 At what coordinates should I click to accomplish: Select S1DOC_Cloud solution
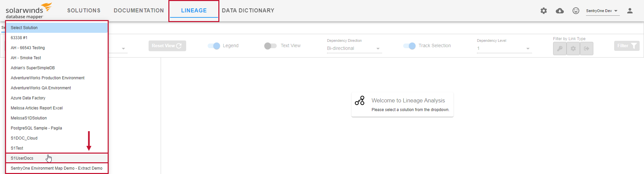(x=57, y=138)
